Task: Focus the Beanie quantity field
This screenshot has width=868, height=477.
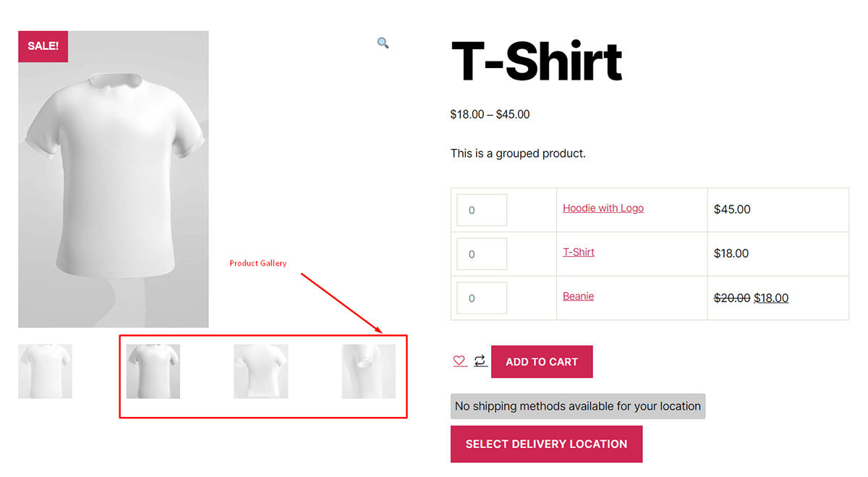Action: [x=482, y=298]
